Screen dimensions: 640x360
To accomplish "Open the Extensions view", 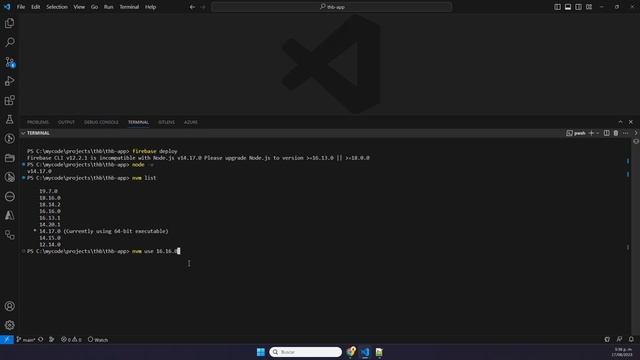I will [x=9, y=100].
